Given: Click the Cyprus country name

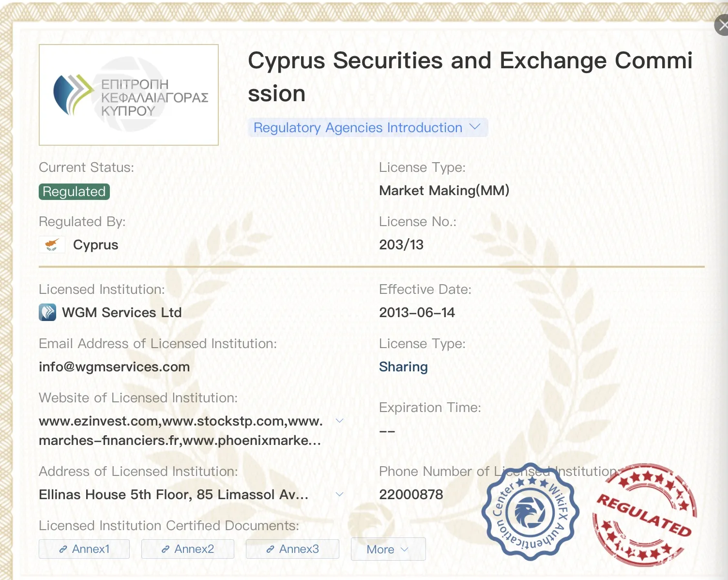Looking at the screenshot, I should [95, 244].
